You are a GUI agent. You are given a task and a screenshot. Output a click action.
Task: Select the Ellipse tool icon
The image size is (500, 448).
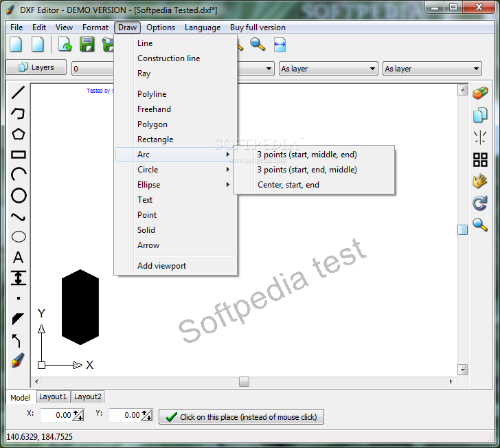tap(19, 237)
